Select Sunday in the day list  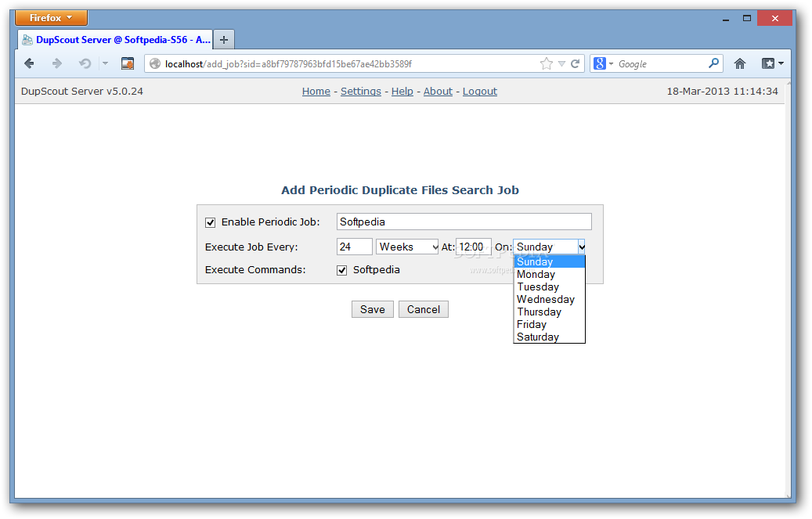[x=549, y=261]
